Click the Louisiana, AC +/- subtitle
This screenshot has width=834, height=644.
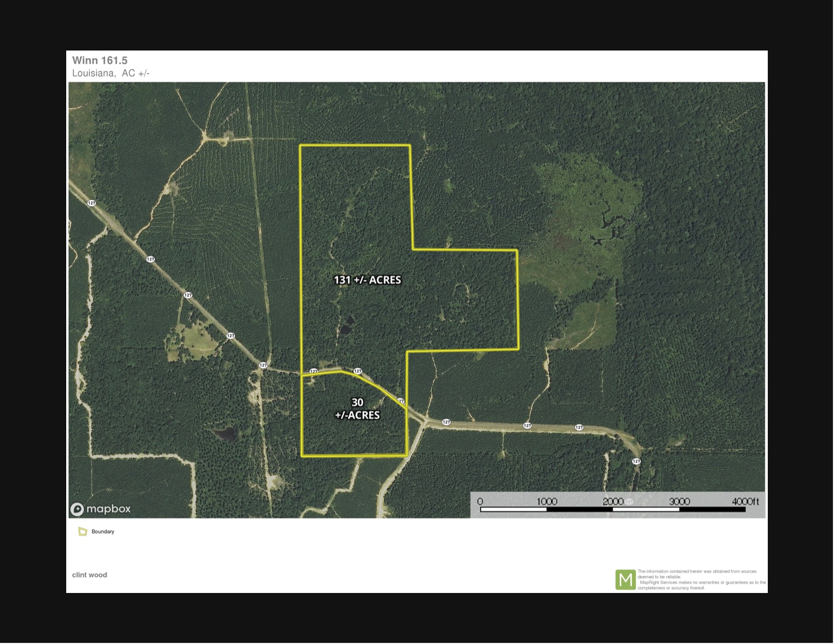pos(111,73)
